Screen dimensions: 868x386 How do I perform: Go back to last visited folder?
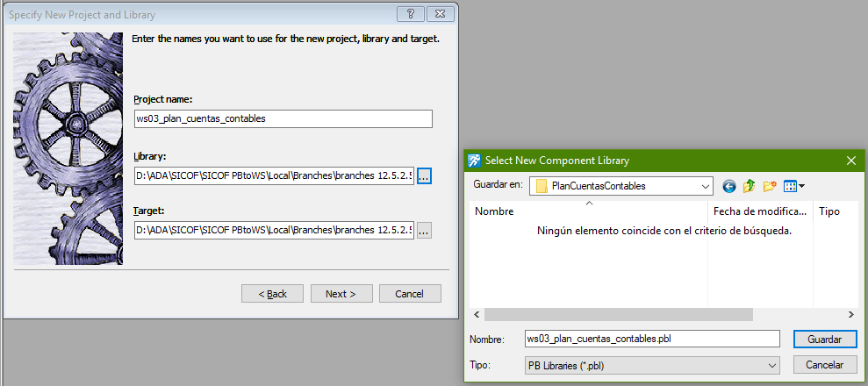(729, 186)
